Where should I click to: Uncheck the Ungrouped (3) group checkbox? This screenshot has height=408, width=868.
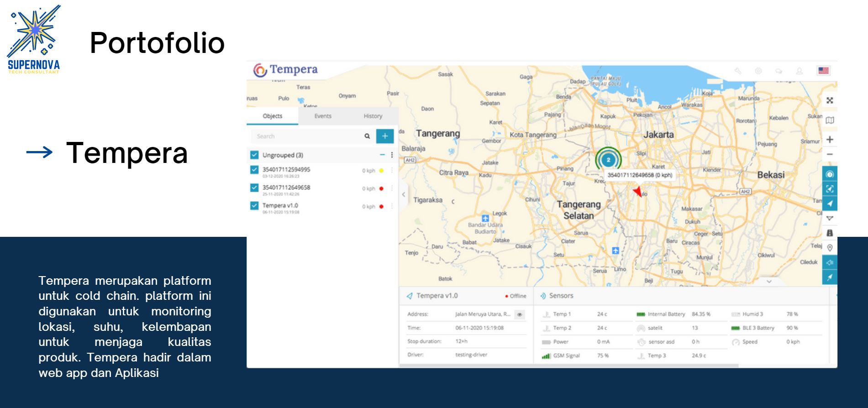[x=254, y=155]
